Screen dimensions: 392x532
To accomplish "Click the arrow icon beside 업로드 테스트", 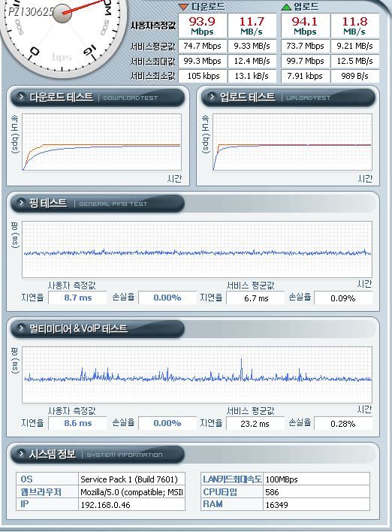I will 212,97.
